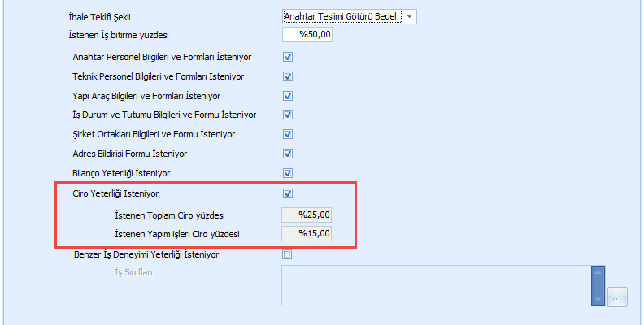Uncheck Bilanço Yeterliği İsteniyor checkbox

287,173
